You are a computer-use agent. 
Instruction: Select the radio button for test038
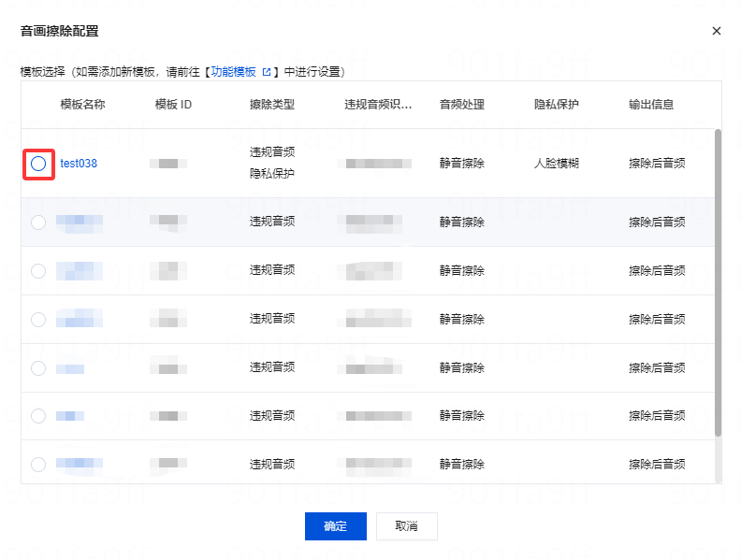(x=38, y=164)
